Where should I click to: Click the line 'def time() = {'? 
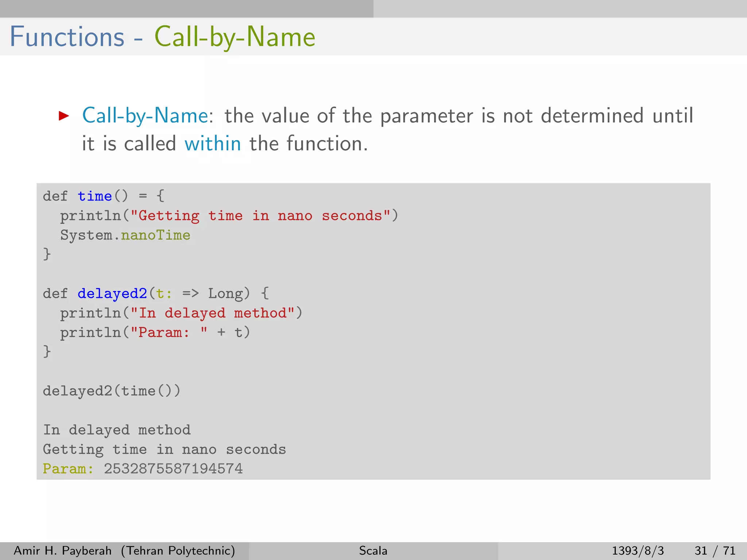pyautogui.click(x=104, y=197)
